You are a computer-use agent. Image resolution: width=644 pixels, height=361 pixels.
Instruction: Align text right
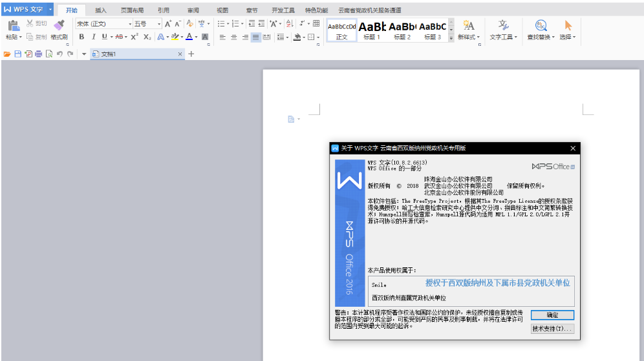point(245,37)
